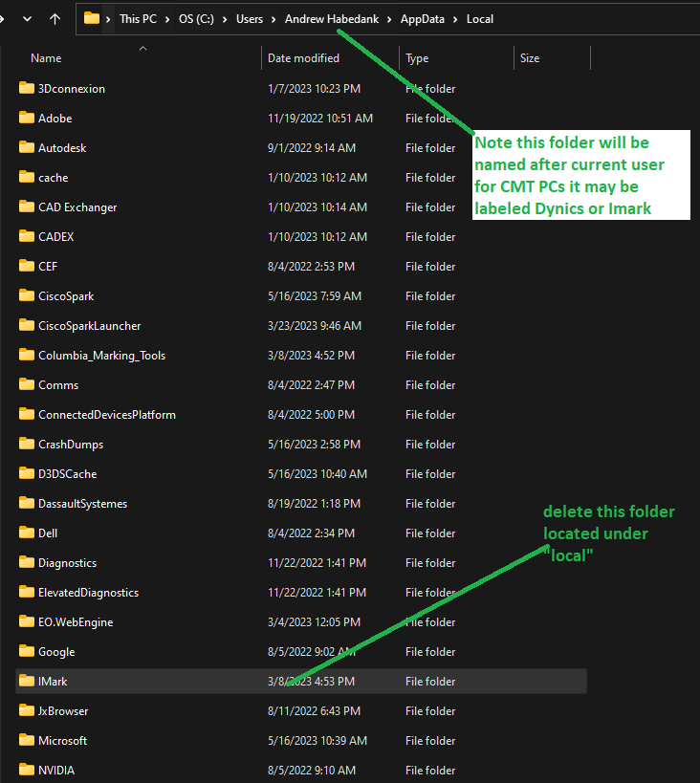Image resolution: width=700 pixels, height=783 pixels.
Task: Click the Autodesk folder icon
Action: tap(27, 147)
